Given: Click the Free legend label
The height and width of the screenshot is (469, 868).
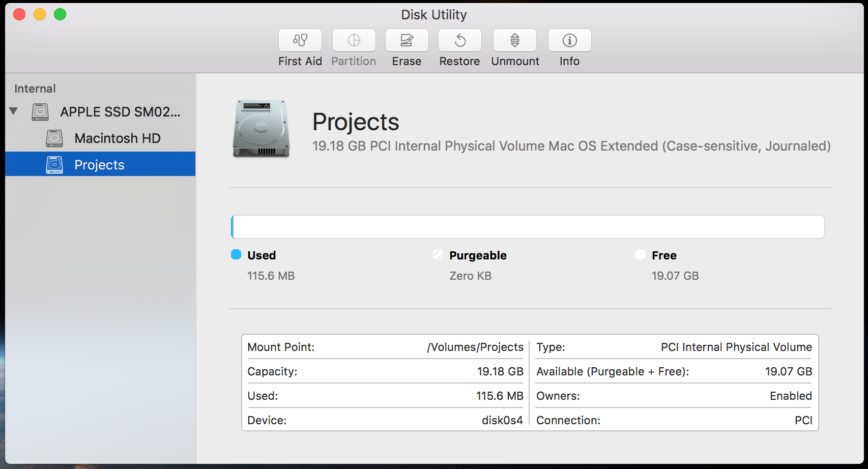Looking at the screenshot, I should coord(664,255).
